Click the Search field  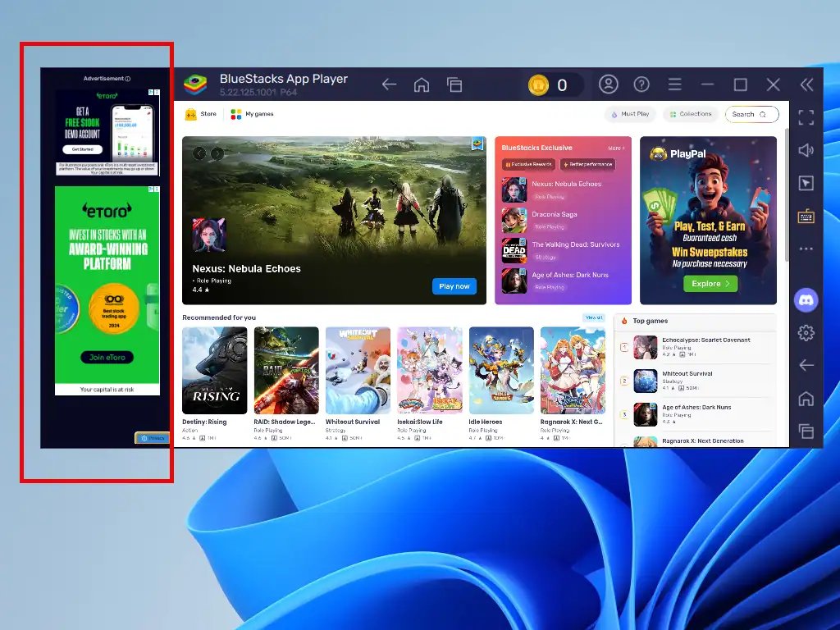[751, 114]
